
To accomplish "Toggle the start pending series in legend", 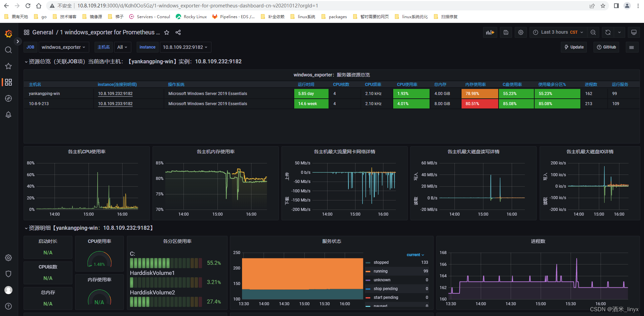I will pyautogui.click(x=386, y=297).
